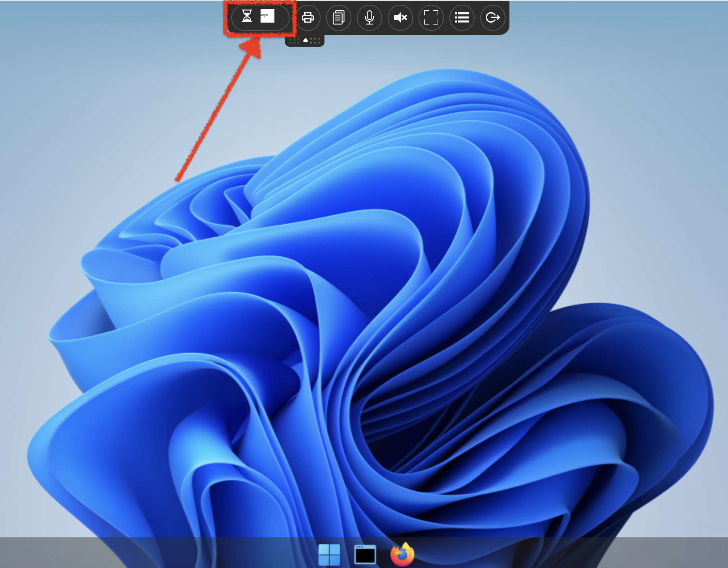Open the clipboard documents icon
This screenshot has height=568, width=728.
click(339, 17)
